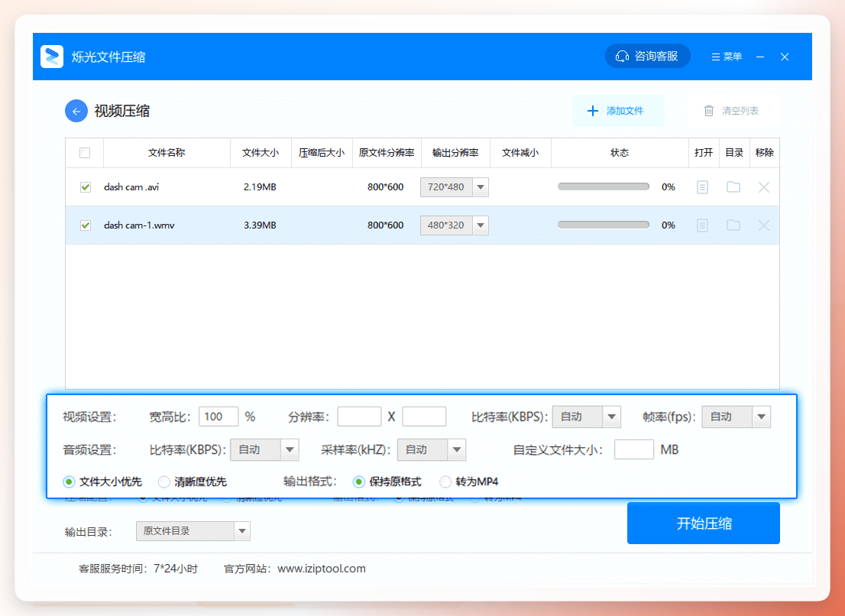This screenshot has width=845, height=616.
Task: Open 720*480 output resolution dropdown
Action: pos(455,187)
